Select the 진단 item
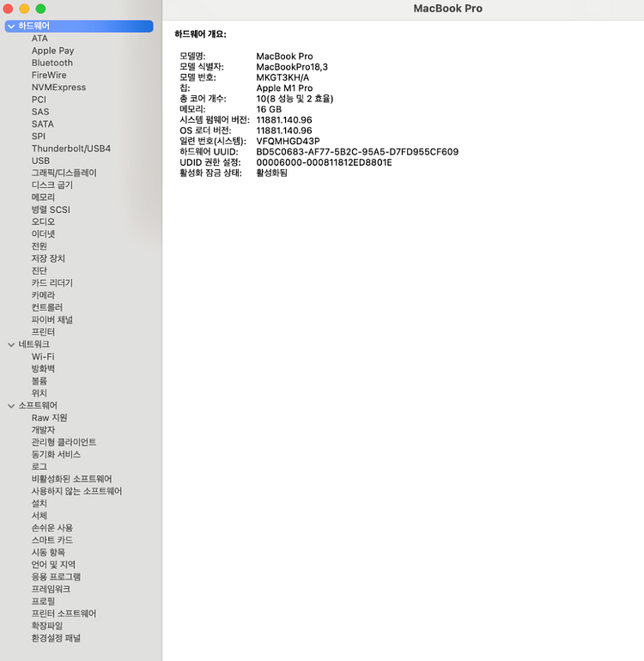 point(39,270)
